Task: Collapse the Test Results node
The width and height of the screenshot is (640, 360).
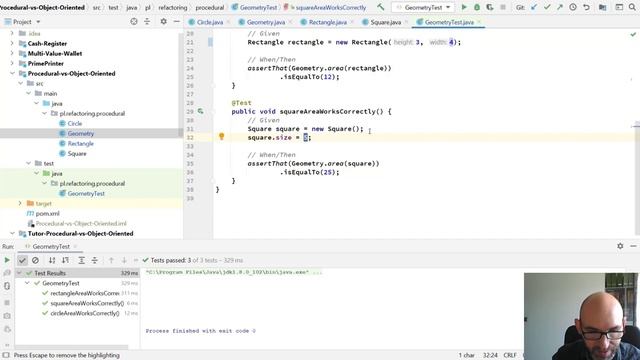Action: [x=19, y=273]
